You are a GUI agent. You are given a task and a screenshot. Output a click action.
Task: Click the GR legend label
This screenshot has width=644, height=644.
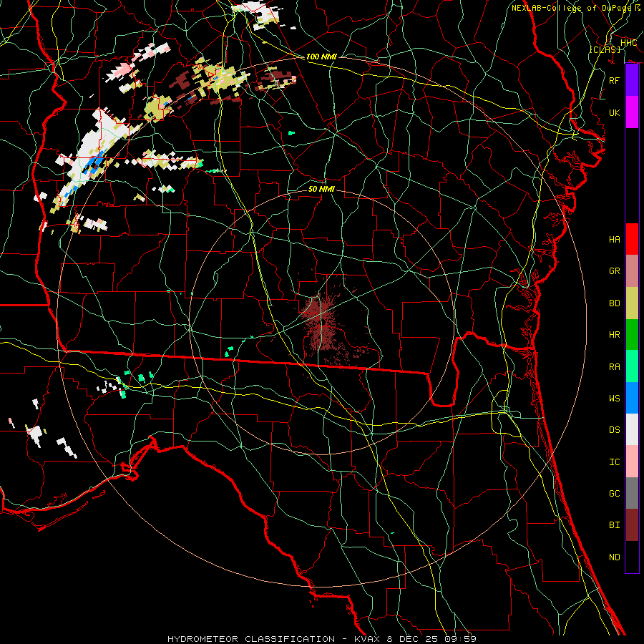615,271
